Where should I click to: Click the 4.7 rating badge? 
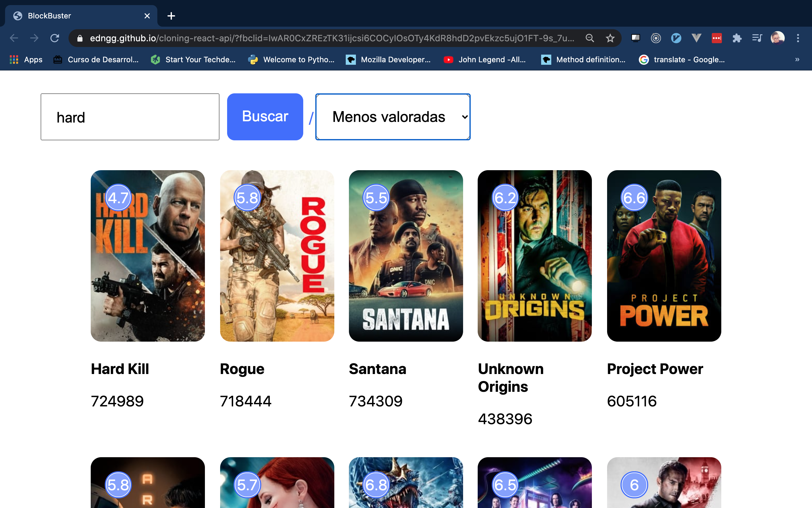tap(118, 197)
